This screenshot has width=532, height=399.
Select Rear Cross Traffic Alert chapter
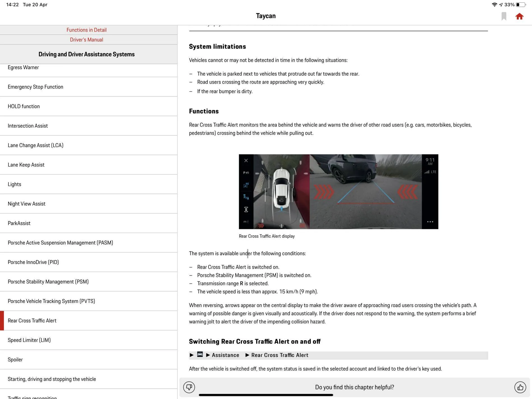pos(88,321)
